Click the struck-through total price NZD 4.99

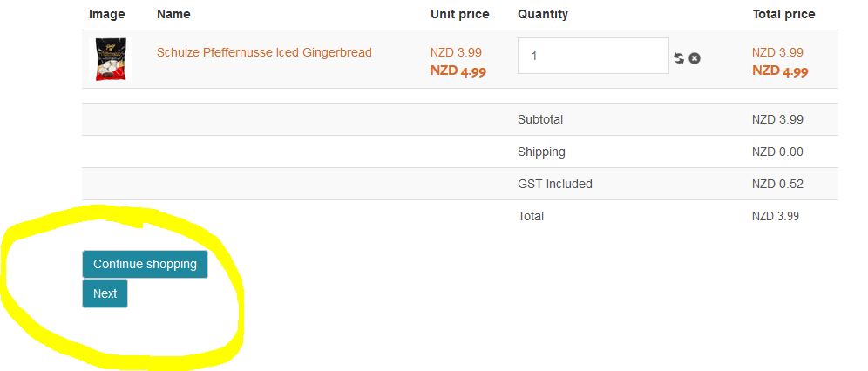[780, 71]
